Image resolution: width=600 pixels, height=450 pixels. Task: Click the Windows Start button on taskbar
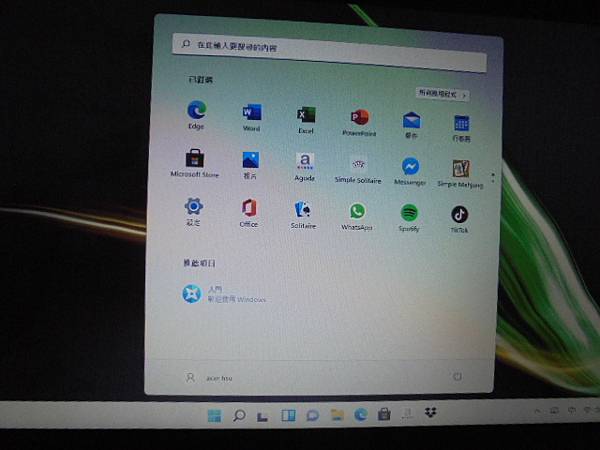tap(214, 416)
